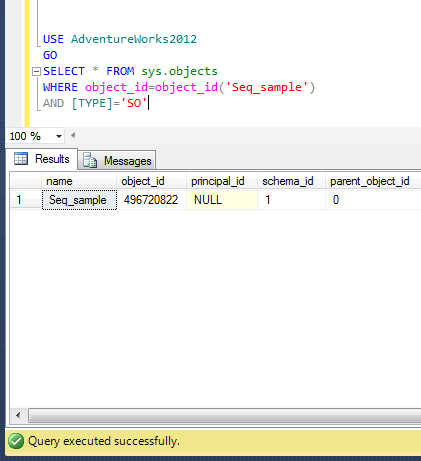
Task: Place cursor on sys.objects in query
Action: (179, 71)
